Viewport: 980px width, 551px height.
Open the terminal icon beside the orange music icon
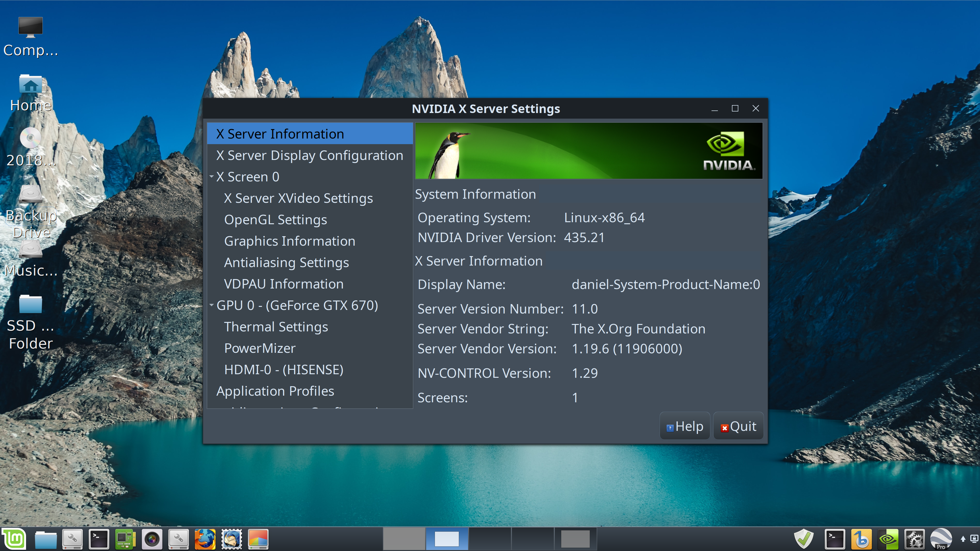point(835,539)
